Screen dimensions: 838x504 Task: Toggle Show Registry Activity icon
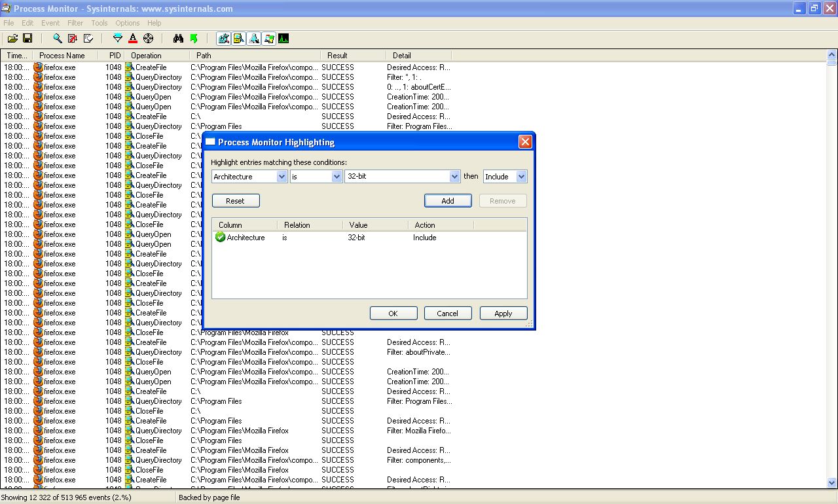pos(224,39)
